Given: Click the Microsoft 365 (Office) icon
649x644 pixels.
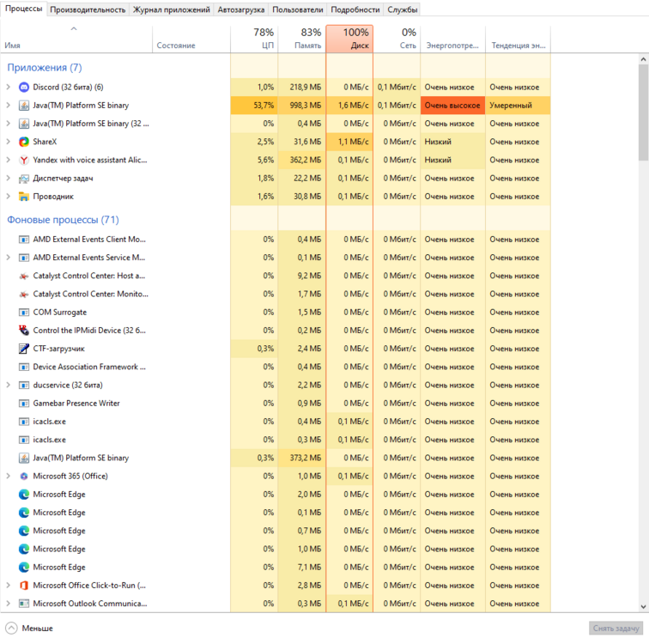Looking at the screenshot, I should (24, 477).
